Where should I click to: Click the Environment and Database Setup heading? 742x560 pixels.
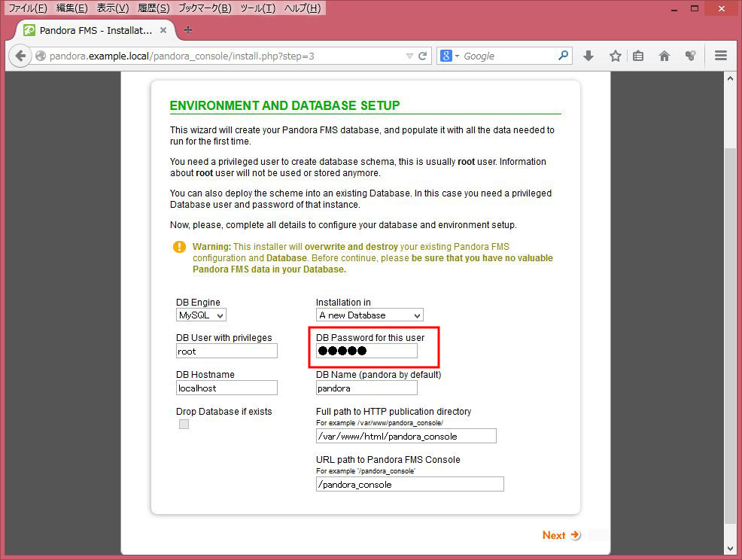pyautogui.click(x=284, y=105)
